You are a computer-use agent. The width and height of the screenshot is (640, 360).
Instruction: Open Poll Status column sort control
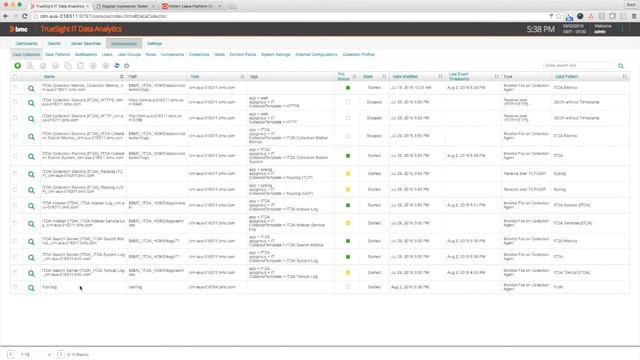(354, 77)
